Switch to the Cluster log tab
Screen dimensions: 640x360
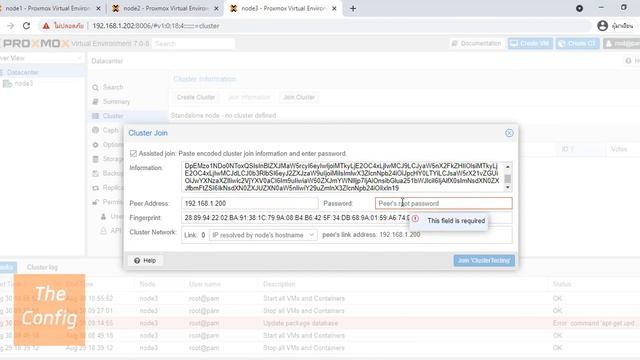tap(42, 267)
